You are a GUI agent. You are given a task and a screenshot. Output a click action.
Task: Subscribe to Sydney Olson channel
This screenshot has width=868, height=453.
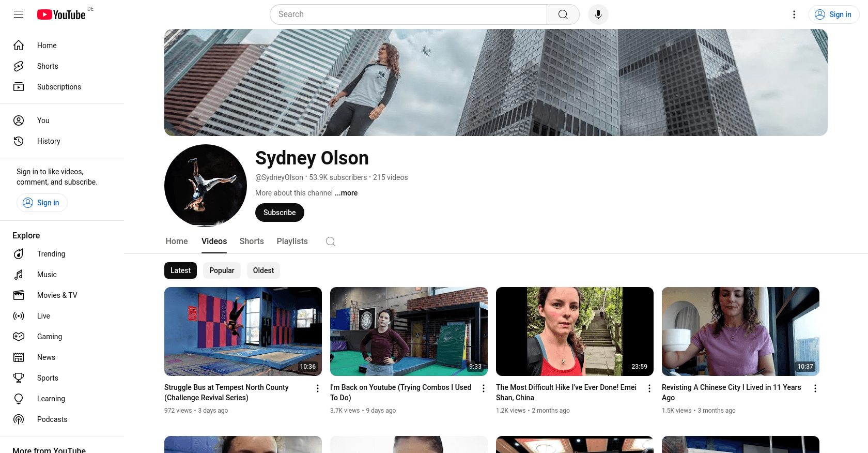click(x=280, y=213)
